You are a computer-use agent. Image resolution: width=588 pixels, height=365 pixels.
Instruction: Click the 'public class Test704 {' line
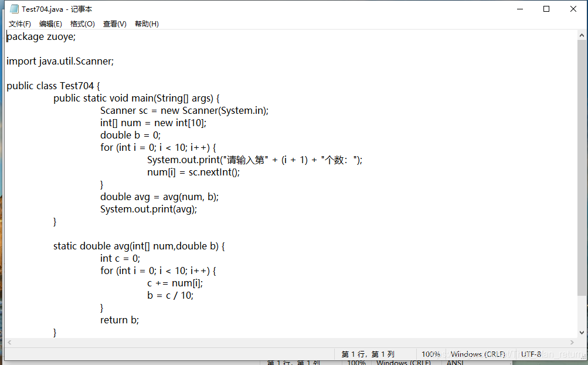(x=53, y=86)
